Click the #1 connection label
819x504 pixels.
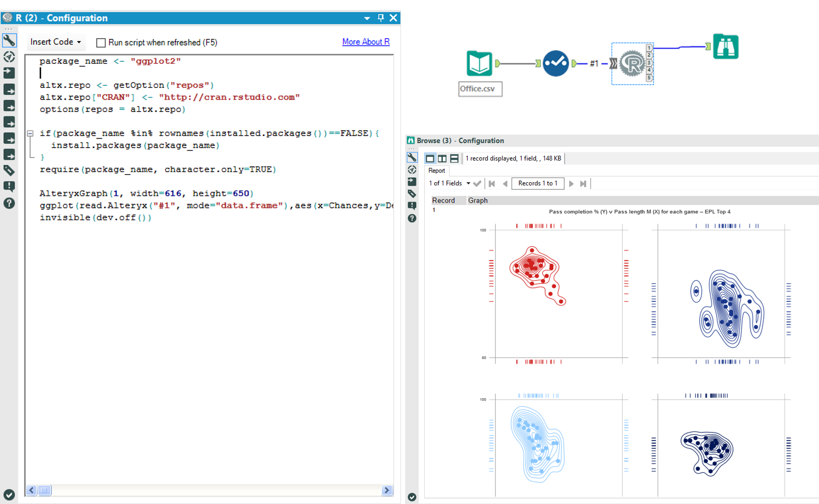(x=594, y=63)
